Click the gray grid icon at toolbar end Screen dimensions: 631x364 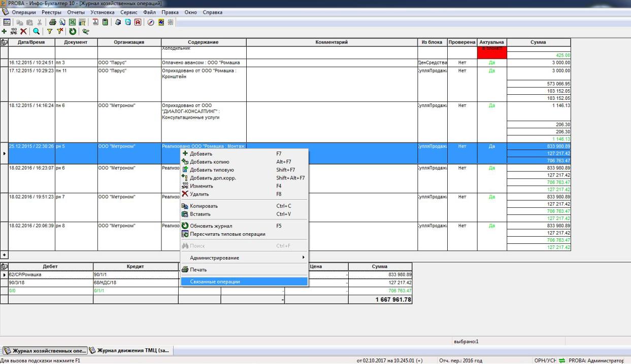[x=171, y=22]
